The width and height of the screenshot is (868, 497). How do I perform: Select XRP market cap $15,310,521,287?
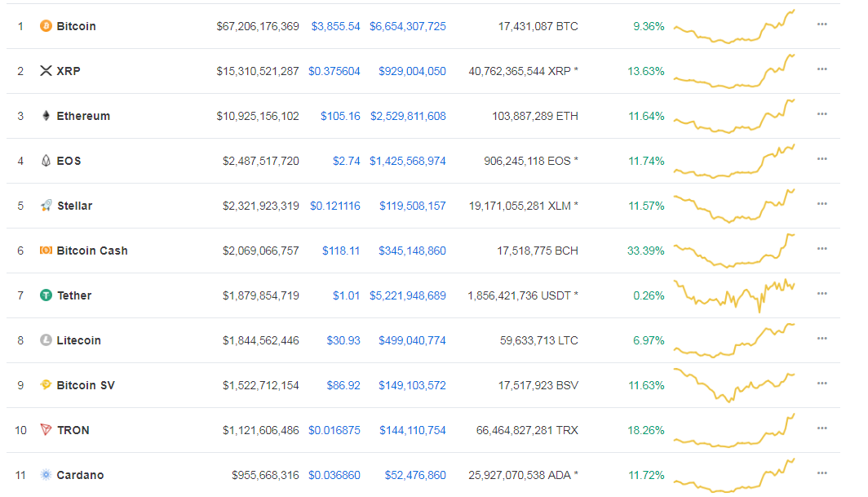click(x=258, y=71)
